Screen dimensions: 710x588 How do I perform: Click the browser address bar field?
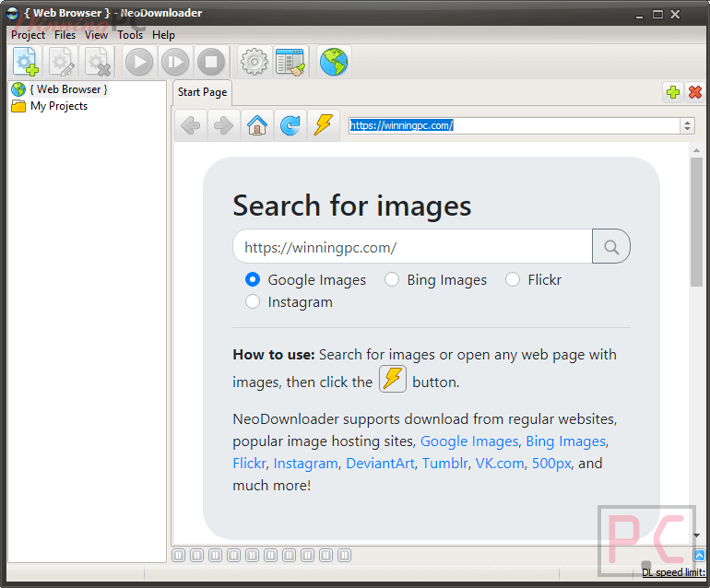tap(514, 125)
